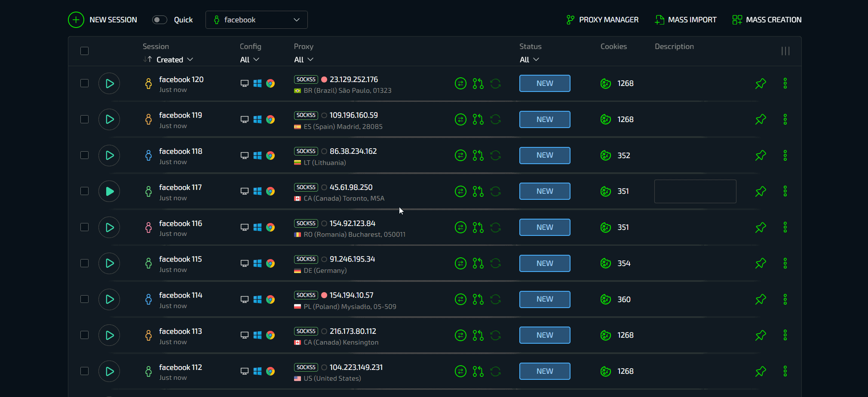This screenshot has width=868, height=397.
Task: Expand the Created sort dropdown
Action: 174,60
